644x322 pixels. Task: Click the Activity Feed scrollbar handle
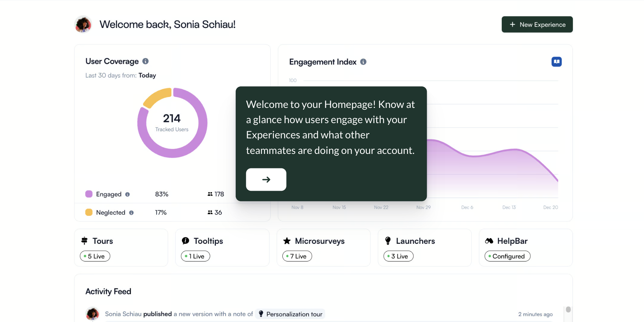[568, 310]
